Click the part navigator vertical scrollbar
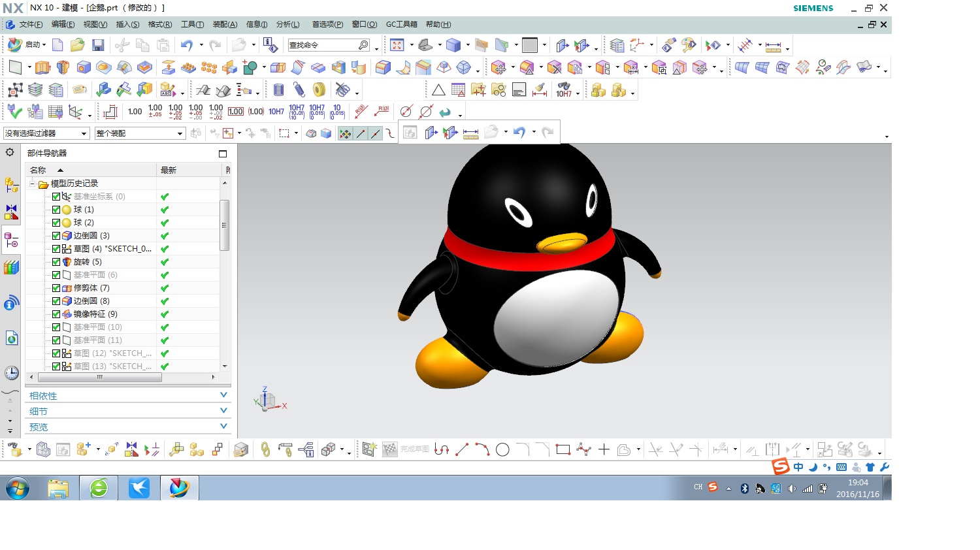 pos(225,225)
